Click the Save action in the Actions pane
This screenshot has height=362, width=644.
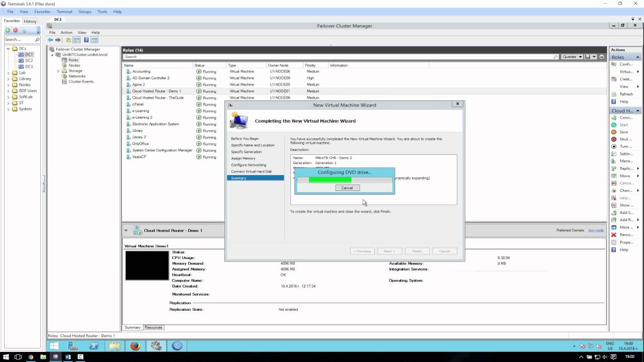point(623,132)
